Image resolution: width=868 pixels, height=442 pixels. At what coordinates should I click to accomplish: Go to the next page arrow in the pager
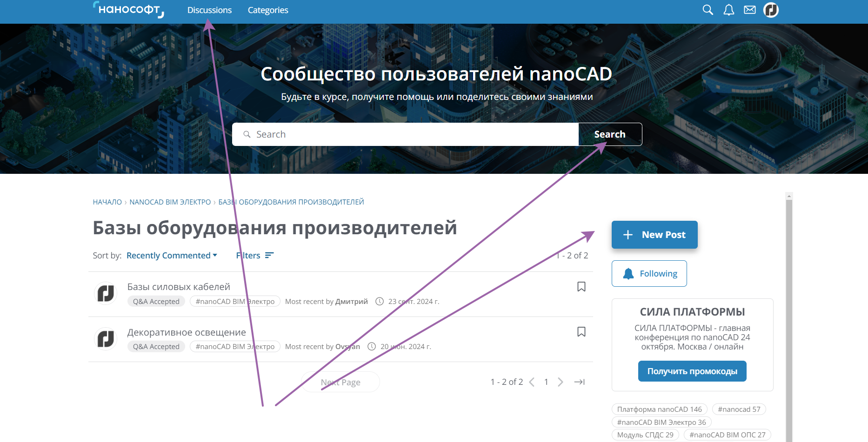(561, 382)
